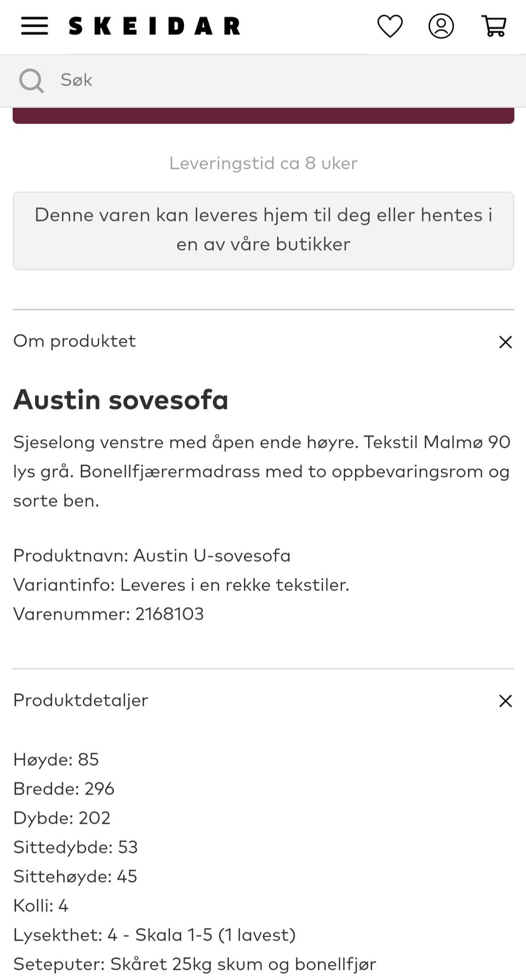Click the Om produktet section header
Screen dimensions: 526x980
pos(75,341)
